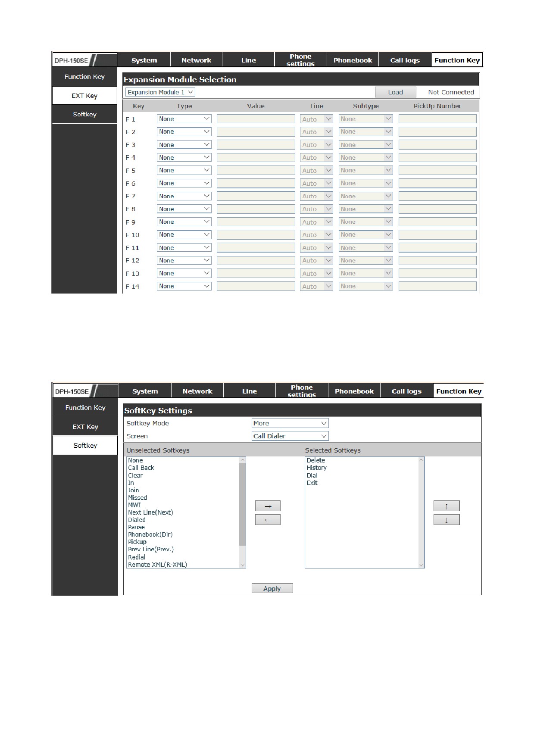Viewport: 534px width, 756px height.
Task: Open the Expansion Module 1 dropdown
Action: click(x=160, y=92)
